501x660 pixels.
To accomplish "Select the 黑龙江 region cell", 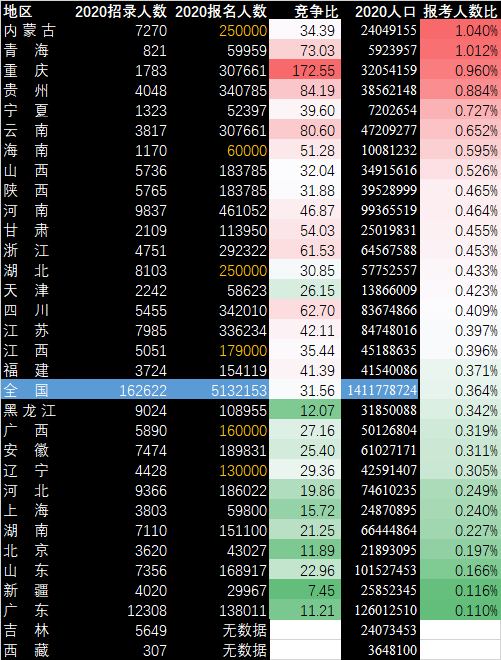I will 29,411.
